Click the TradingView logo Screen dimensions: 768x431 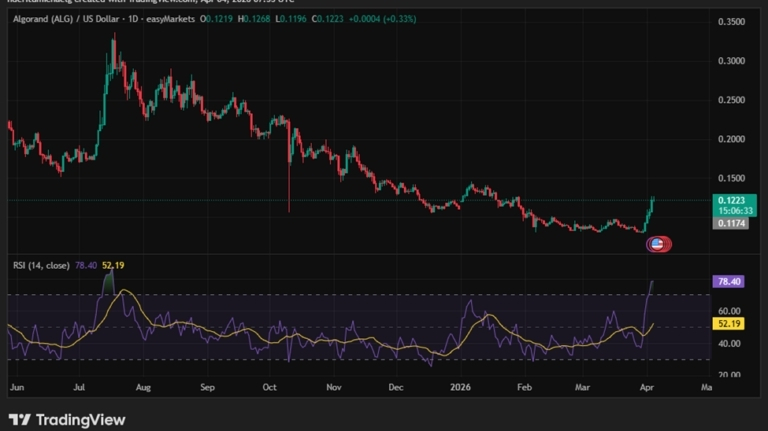click(x=67, y=420)
